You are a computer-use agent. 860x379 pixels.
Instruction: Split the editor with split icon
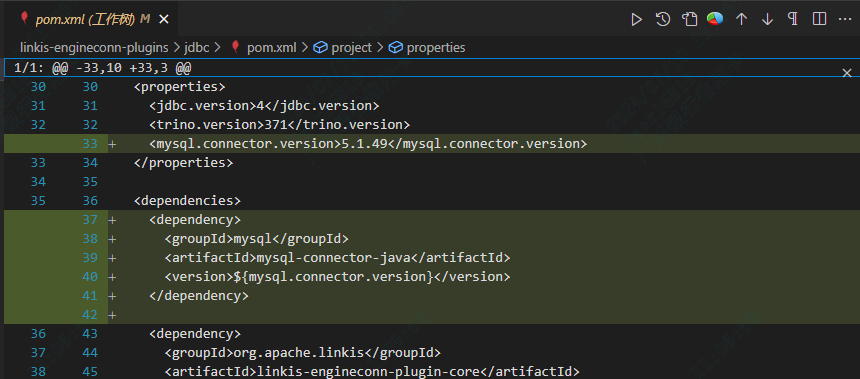[x=819, y=19]
